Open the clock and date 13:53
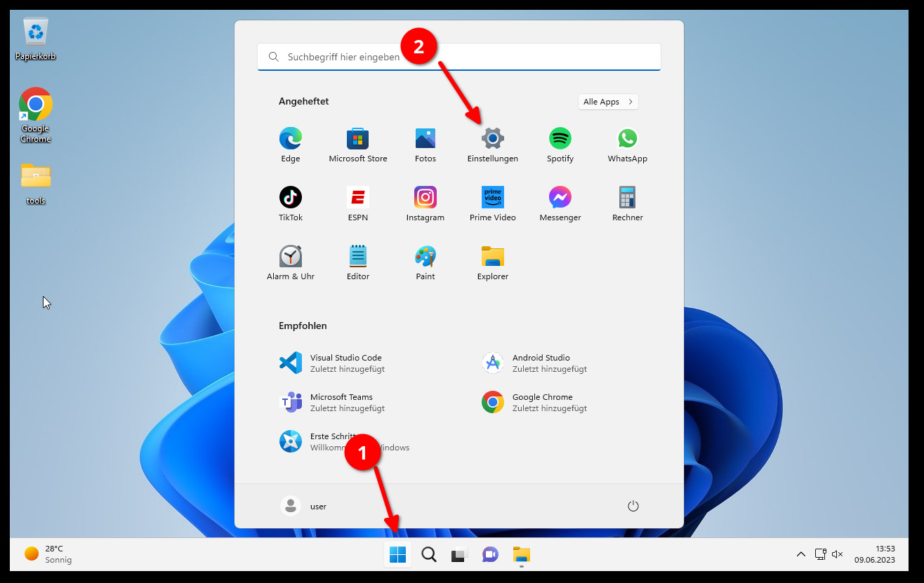This screenshot has height=583, width=924. tap(875, 554)
